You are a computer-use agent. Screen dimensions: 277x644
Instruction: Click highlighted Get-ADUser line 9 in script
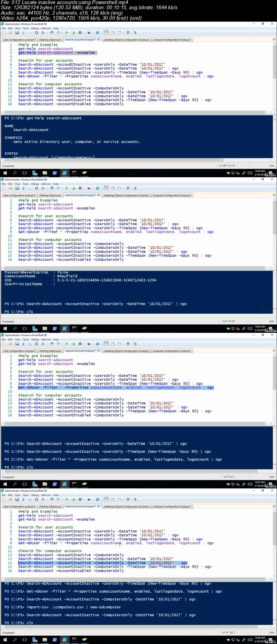[x=116, y=387]
